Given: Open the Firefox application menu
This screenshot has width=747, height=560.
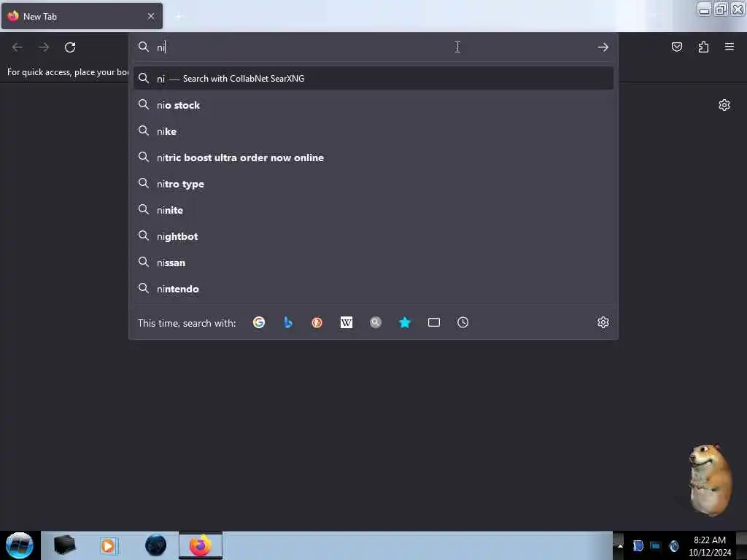Looking at the screenshot, I should coord(729,47).
